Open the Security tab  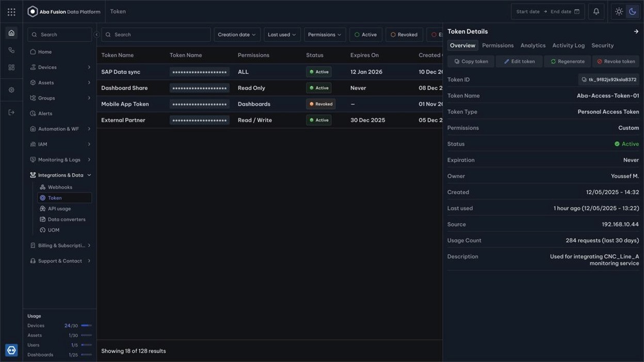602,45
